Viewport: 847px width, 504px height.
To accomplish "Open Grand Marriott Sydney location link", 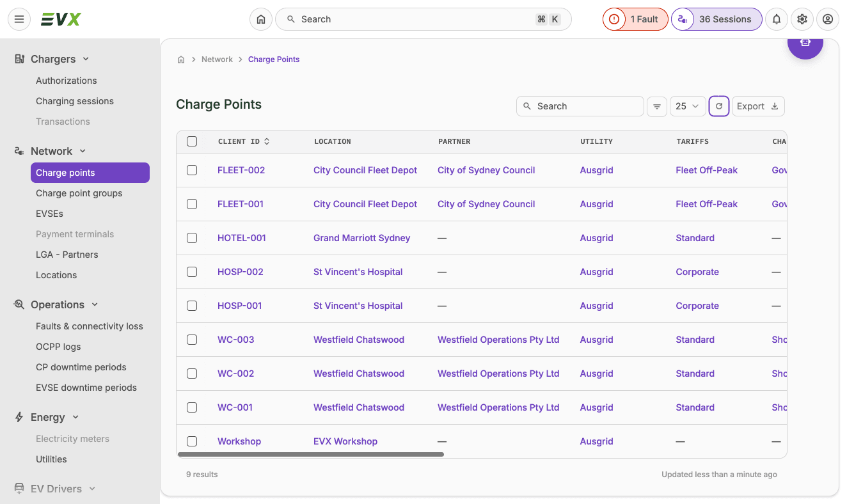I will (x=362, y=238).
